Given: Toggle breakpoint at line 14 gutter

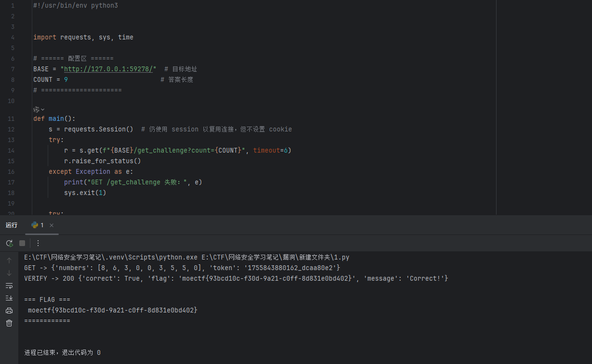Looking at the screenshot, I should pos(11,150).
